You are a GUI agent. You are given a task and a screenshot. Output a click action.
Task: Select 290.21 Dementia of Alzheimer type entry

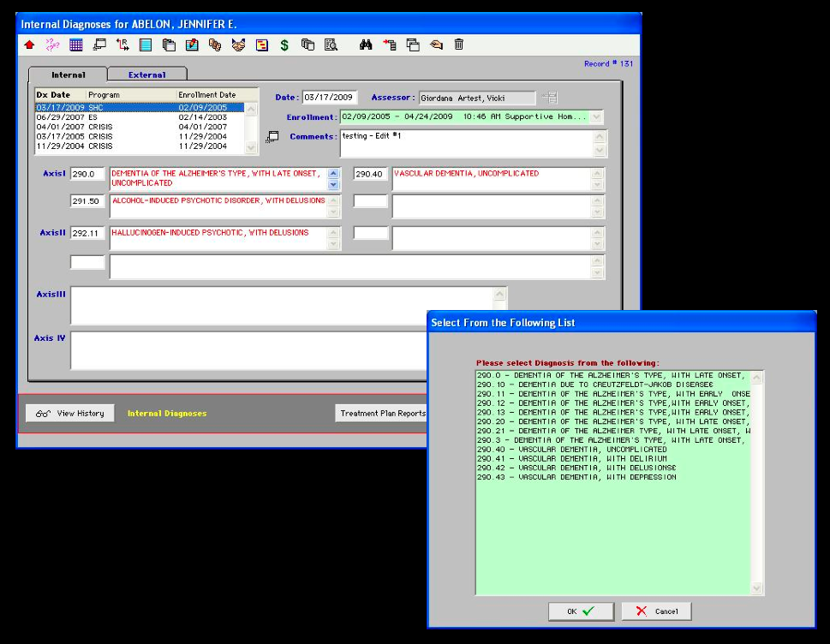tap(613, 431)
